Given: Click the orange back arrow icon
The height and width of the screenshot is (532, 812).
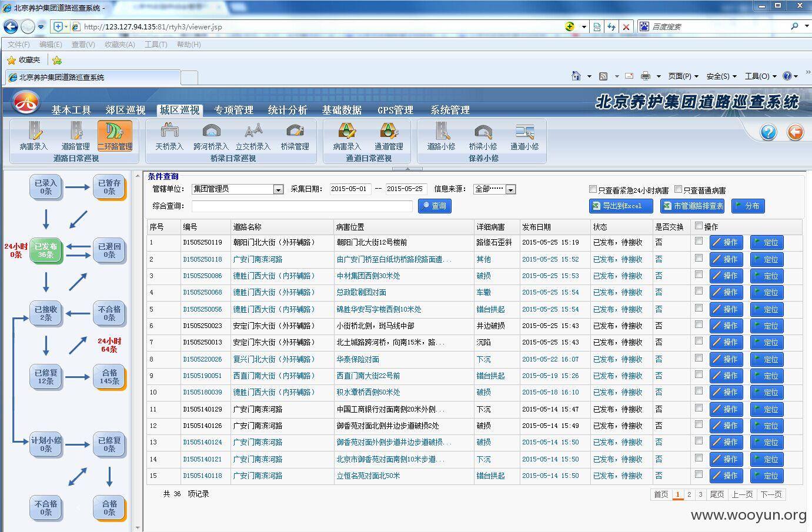Looking at the screenshot, I should [795, 132].
